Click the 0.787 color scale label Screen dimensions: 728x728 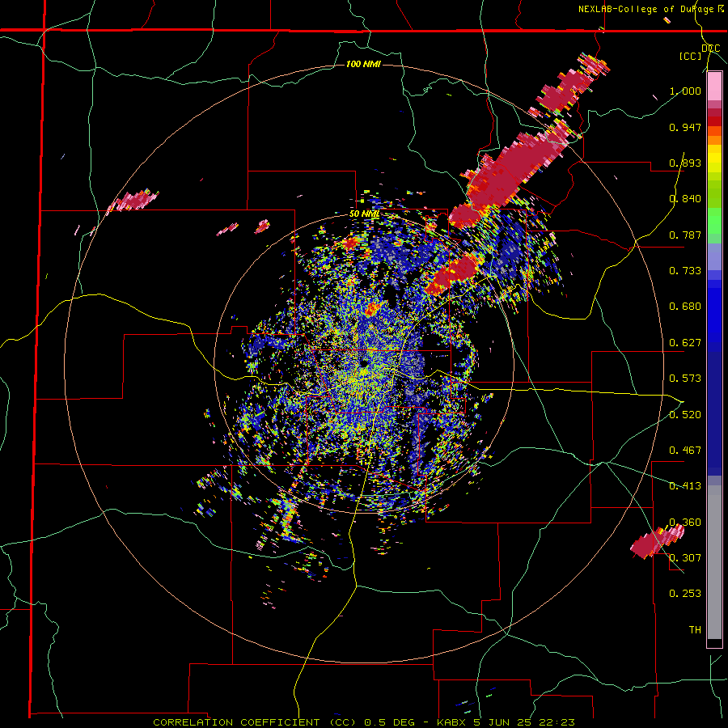coord(685,235)
